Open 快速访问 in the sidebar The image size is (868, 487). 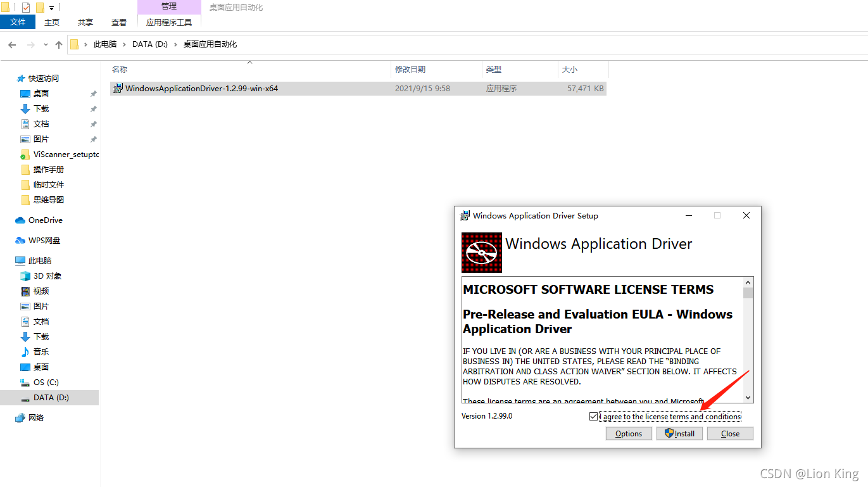click(44, 79)
